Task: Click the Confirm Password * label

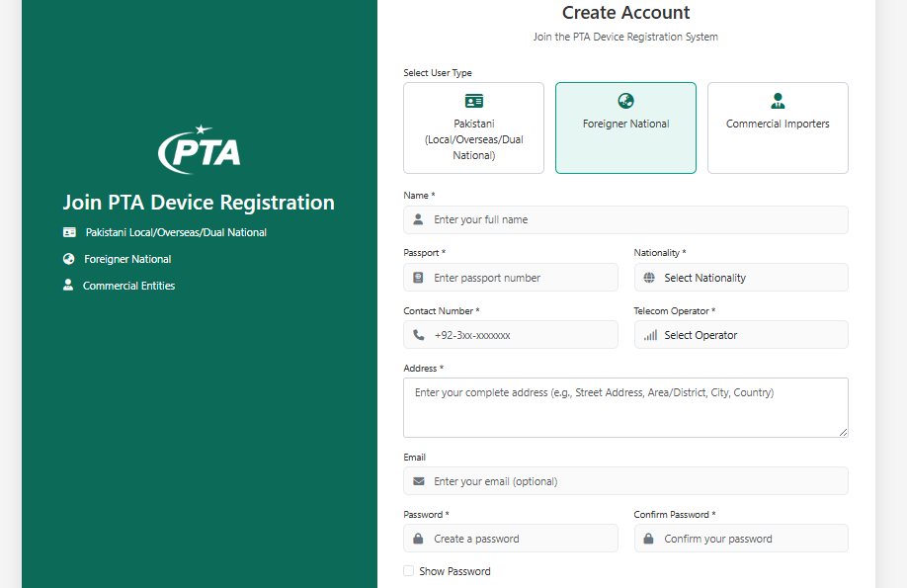Action: (x=675, y=515)
